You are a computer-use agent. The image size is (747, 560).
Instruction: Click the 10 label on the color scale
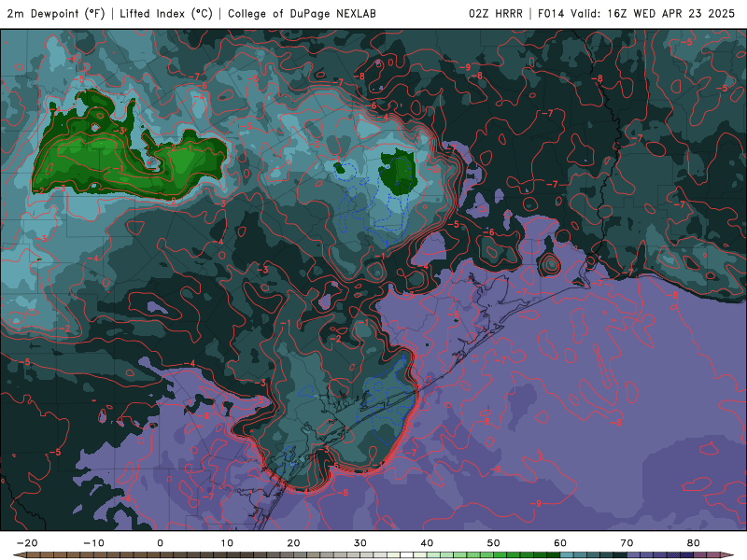tap(227, 543)
